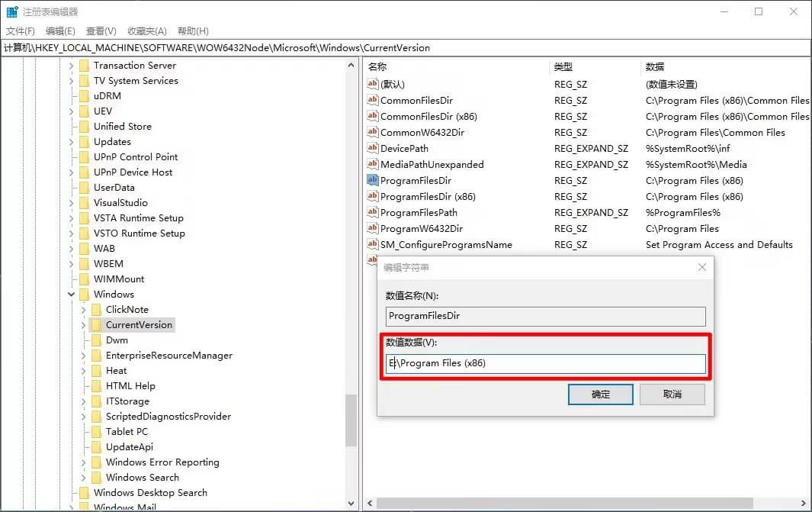Close the 编辑字符串 dialog
Image resolution: width=812 pixels, height=512 pixels.
click(x=701, y=267)
